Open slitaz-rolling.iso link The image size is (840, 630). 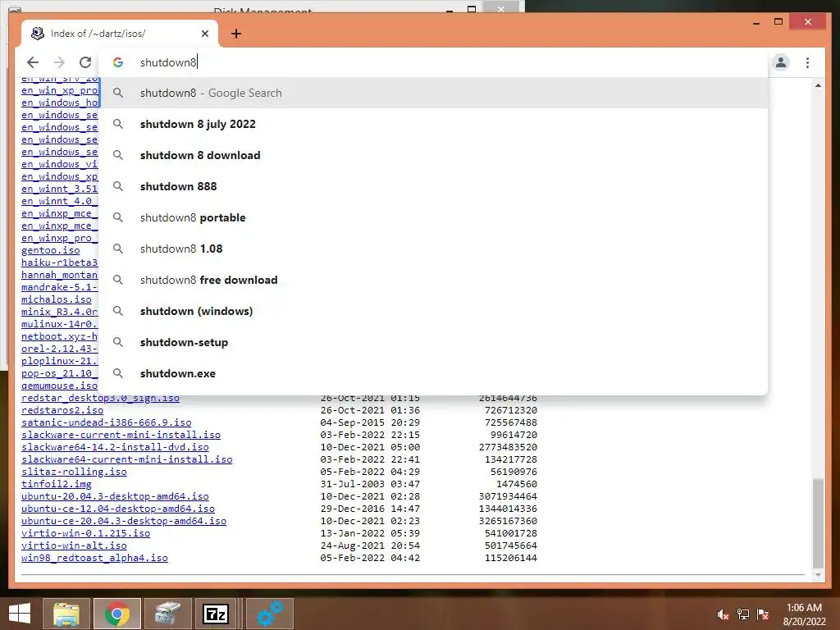tap(74, 472)
